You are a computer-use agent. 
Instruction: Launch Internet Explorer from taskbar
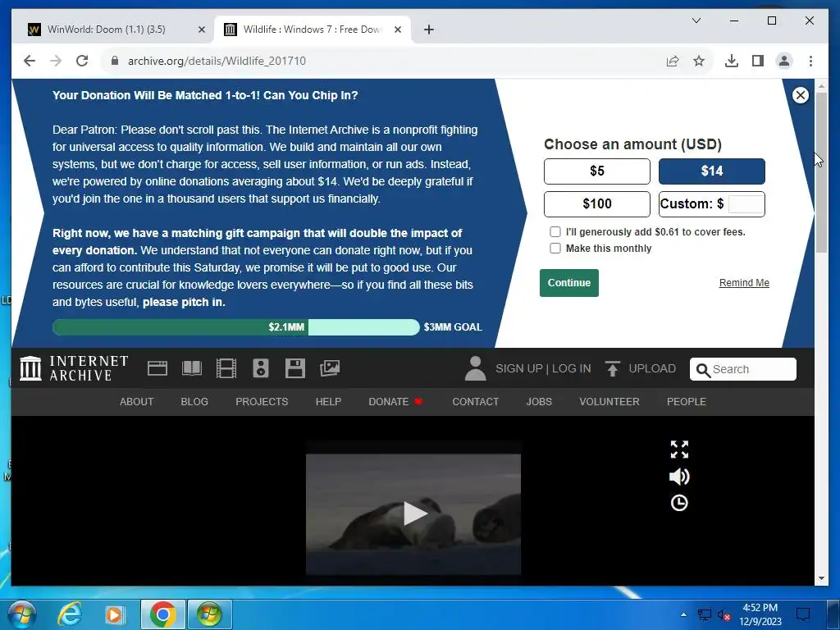point(69,614)
